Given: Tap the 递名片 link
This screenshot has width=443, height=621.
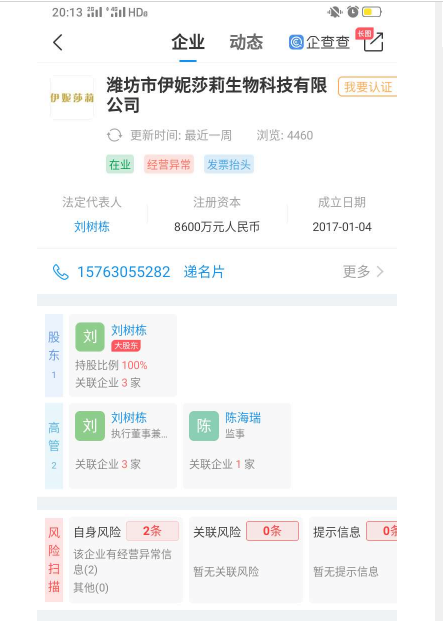Looking at the screenshot, I should [204, 272].
